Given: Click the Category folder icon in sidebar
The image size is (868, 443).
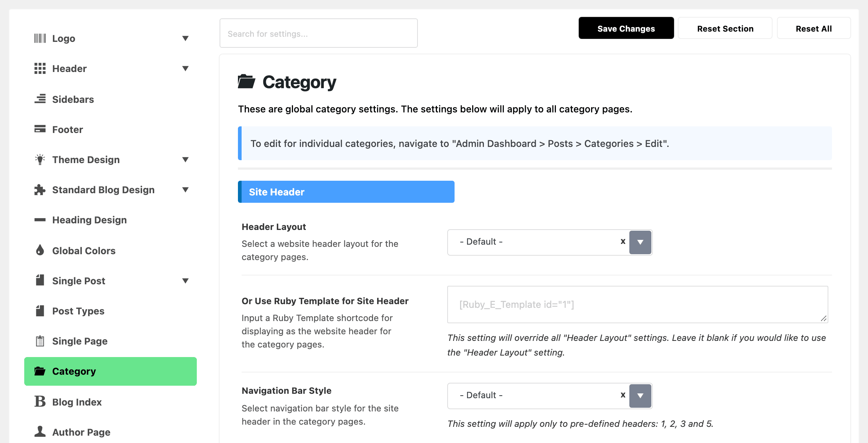Looking at the screenshot, I should click(x=40, y=371).
